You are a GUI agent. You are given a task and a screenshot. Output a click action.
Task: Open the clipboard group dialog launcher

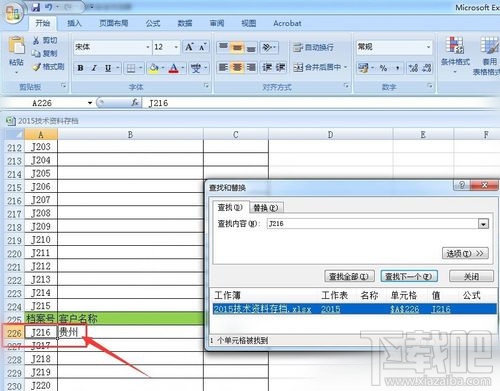(x=63, y=86)
